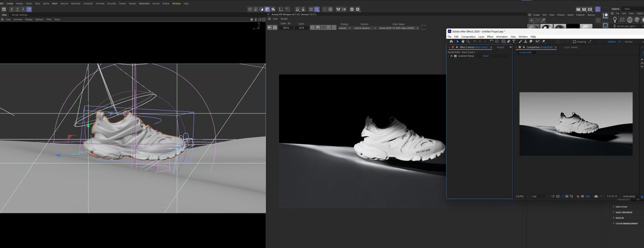
Task: Expand the Gradient Ramp effect properties
Action: click(x=448, y=56)
